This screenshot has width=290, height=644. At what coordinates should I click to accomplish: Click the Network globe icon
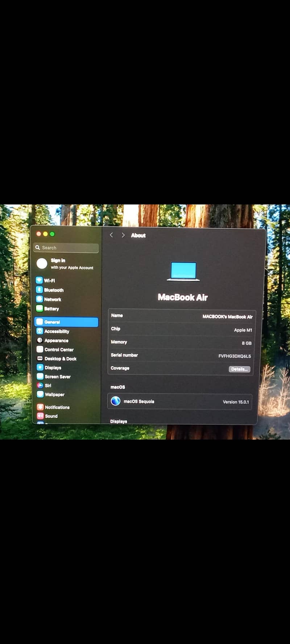39,299
